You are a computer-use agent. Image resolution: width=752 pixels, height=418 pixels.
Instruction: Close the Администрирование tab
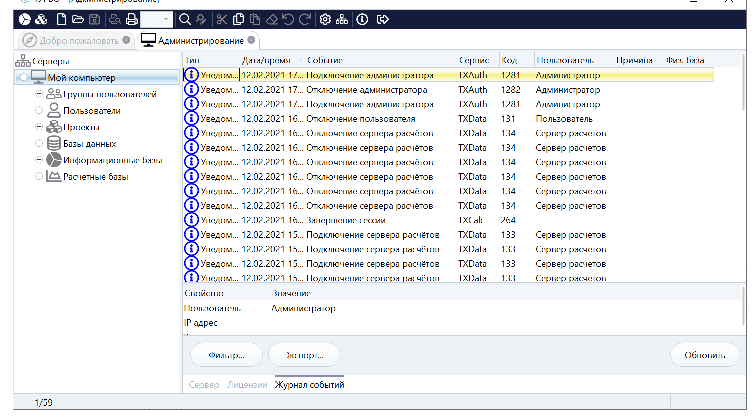point(252,40)
